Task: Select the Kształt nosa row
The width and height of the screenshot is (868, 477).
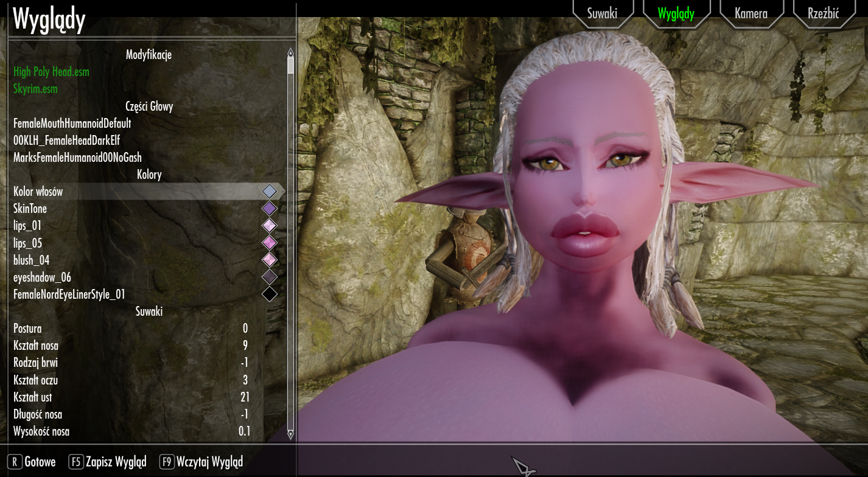Action: 146,346
